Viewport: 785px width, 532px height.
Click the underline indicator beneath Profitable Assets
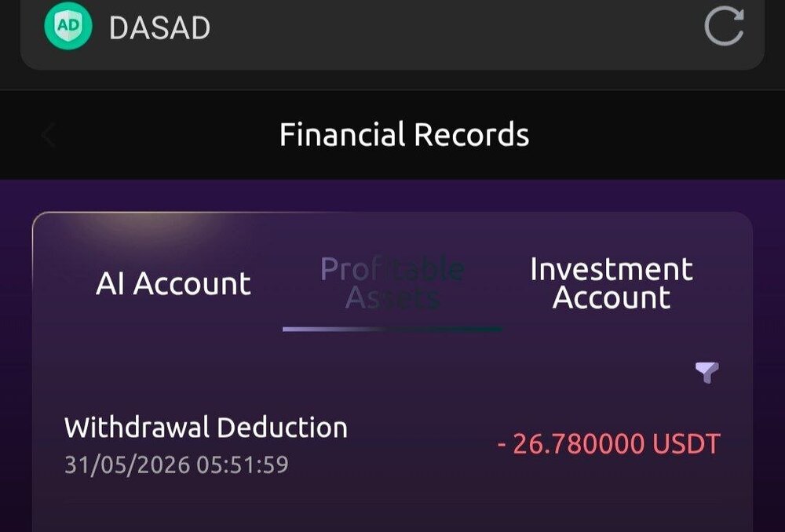(392, 329)
